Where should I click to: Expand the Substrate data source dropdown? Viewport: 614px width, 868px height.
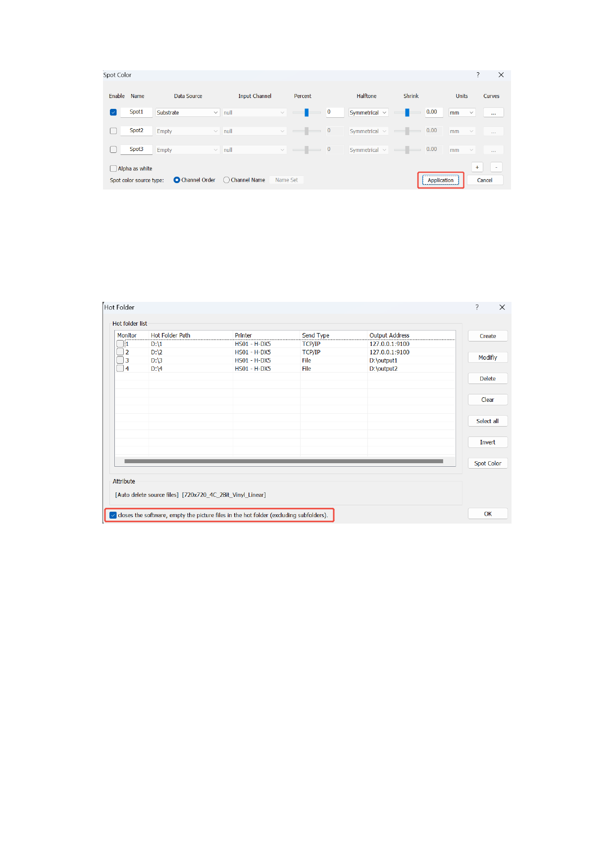pos(188,113)
